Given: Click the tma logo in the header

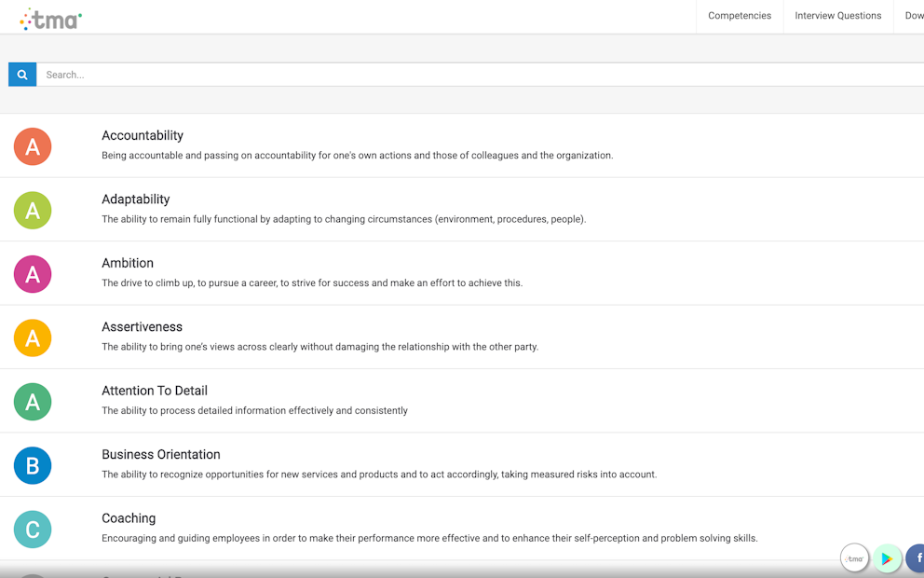Looking at the screenshot, I should [x=51, y=19].
